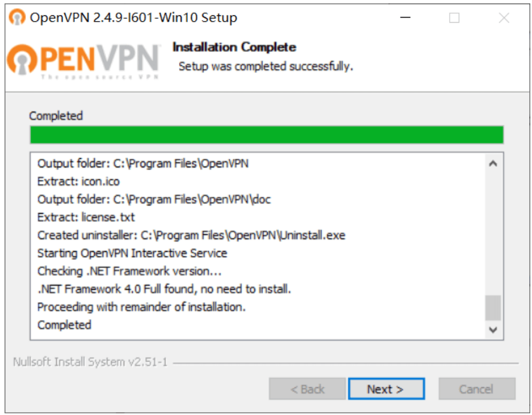Click the OpenVPN icon in title bar
532x415 pixels.
pos(17,17)
